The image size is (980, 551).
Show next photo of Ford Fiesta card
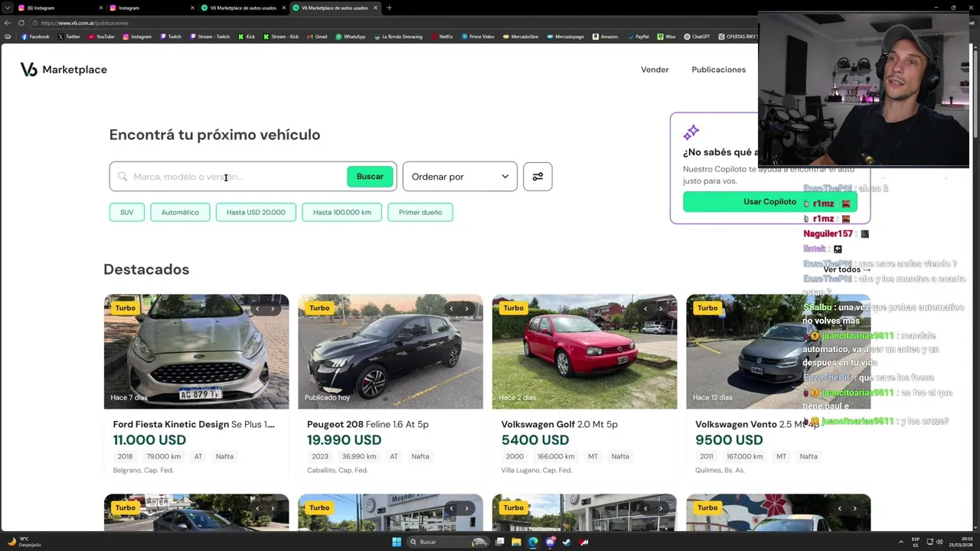[x=273, y=308]
